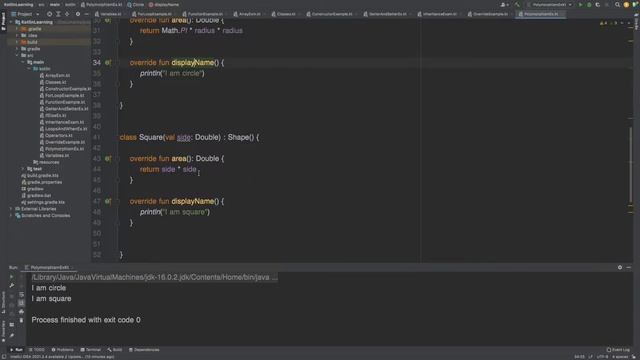
Task: Click the layout icon in Run panel left strip
Action: (11, 325)
